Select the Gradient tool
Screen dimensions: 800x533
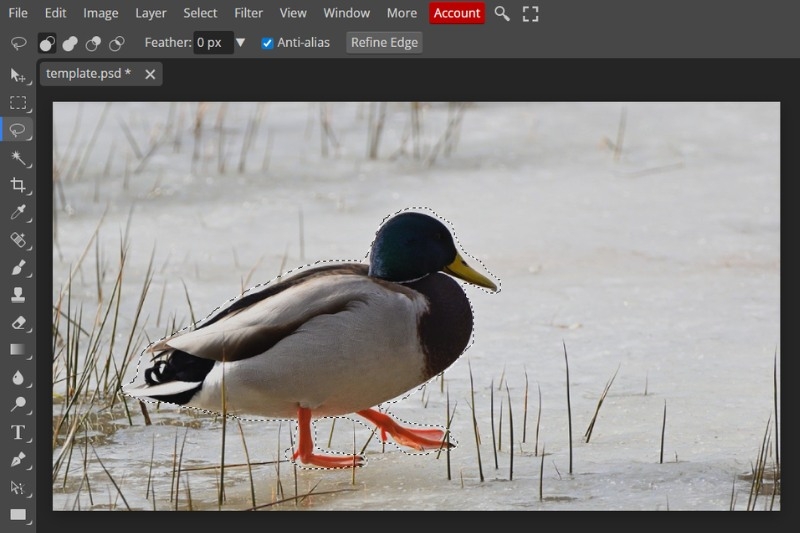click(x=18, y=350)
